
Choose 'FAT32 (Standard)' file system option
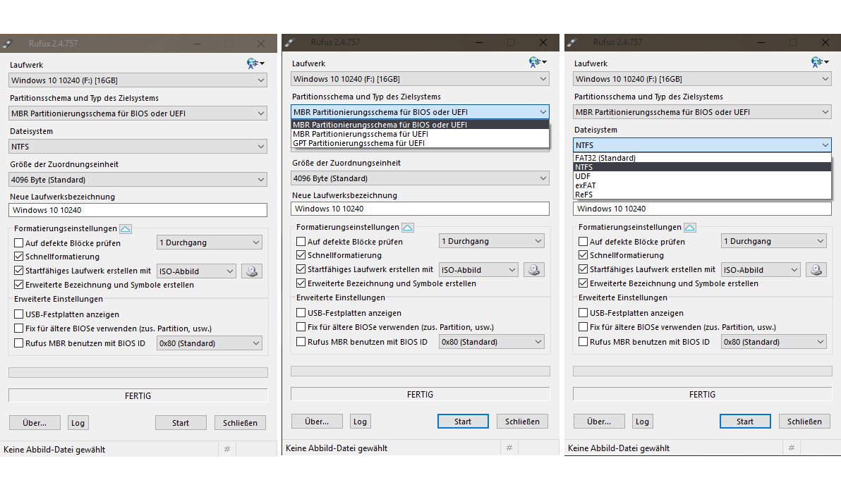click(x=702, y=158)
